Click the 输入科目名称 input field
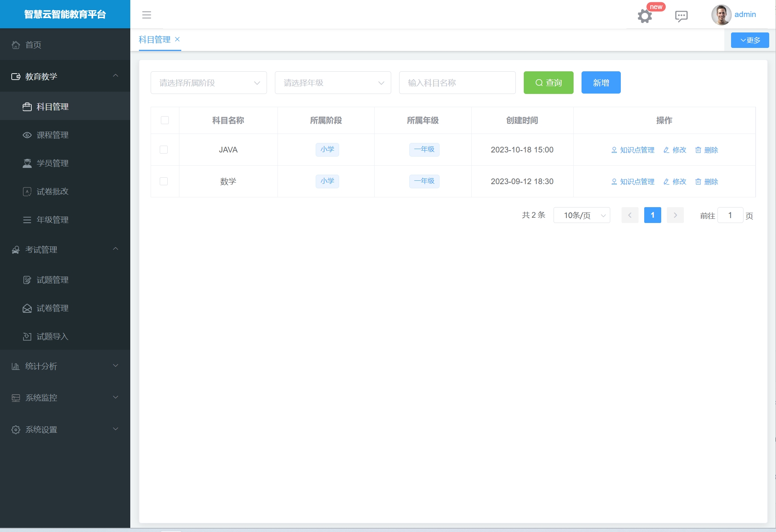The height and width of the screenshot is (532, 776). pyautogui.click(x=457, y=83)
